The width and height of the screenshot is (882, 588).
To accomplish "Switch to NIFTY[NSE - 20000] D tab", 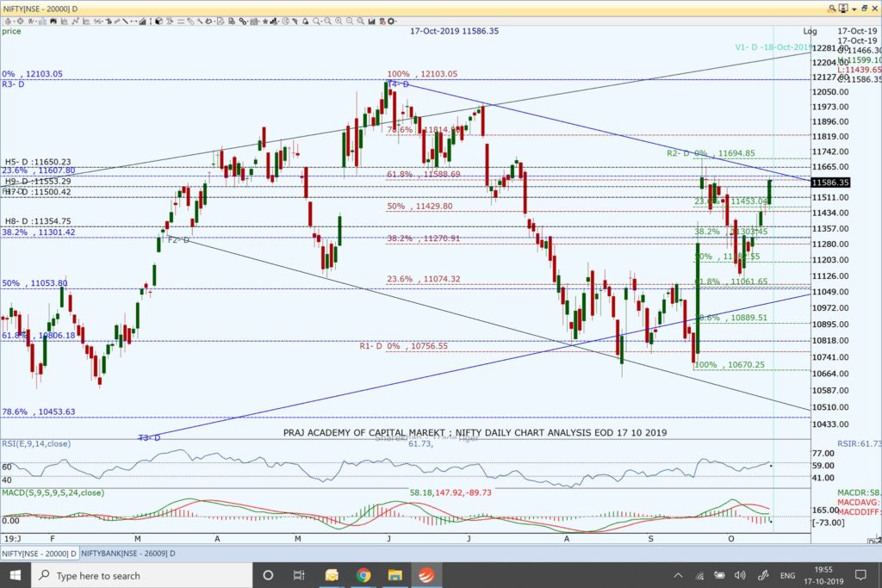I will [x=40, y=554].
